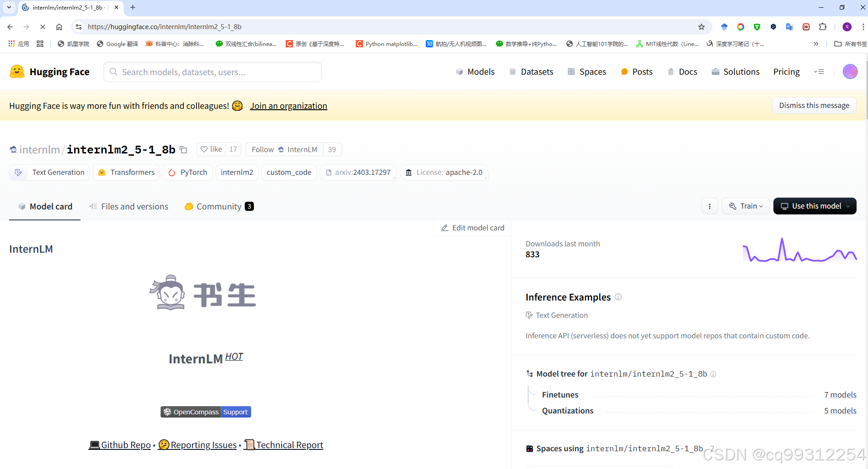Focus the search models input field
This screenshot has height=469, width=868.
212,72
